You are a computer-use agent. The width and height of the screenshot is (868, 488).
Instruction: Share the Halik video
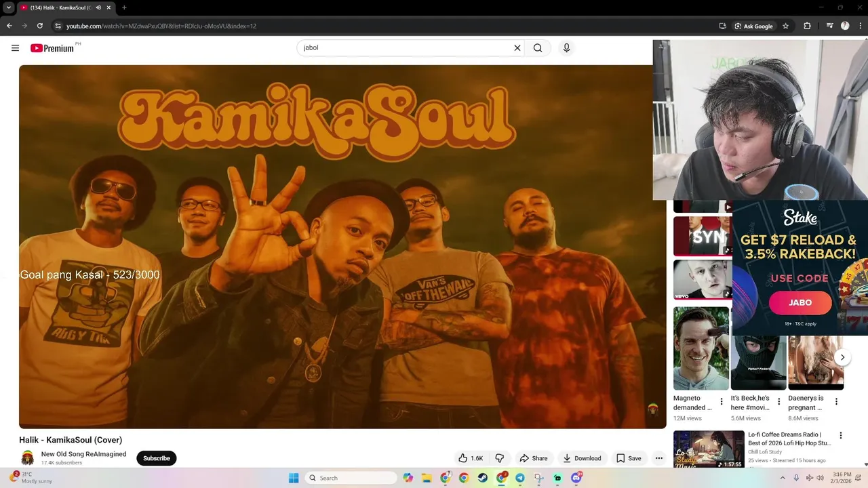533,458
